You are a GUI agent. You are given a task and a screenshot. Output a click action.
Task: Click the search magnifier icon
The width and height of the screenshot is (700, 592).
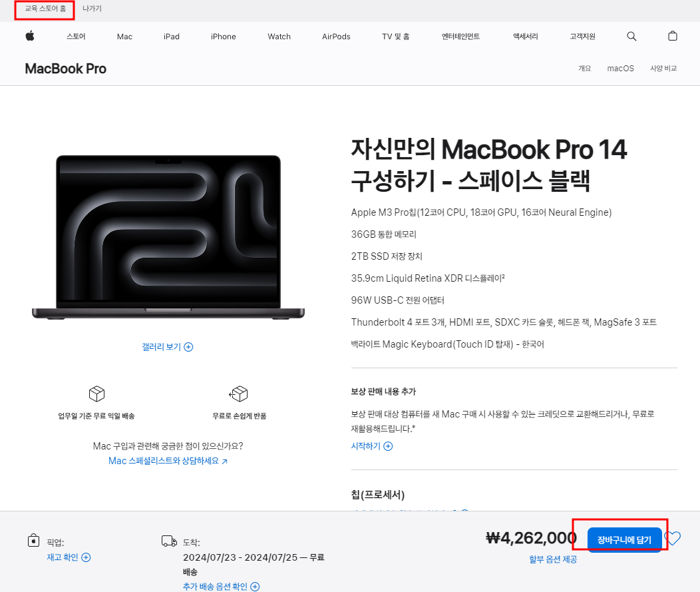[x=631, y=37]
